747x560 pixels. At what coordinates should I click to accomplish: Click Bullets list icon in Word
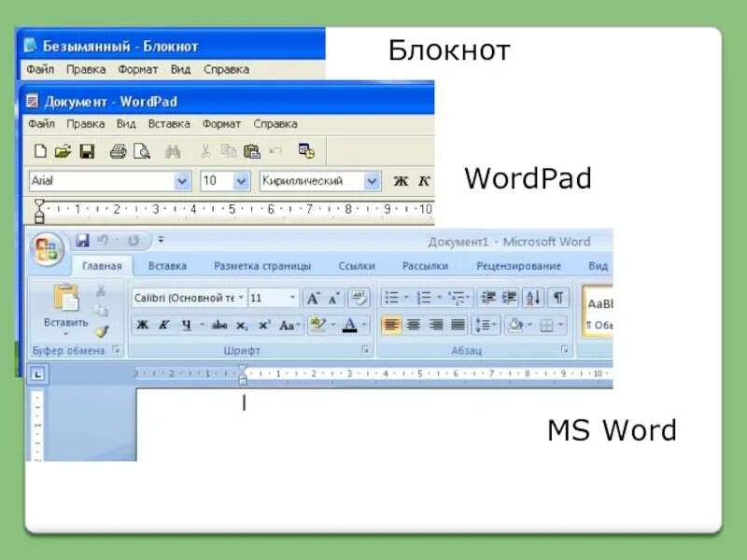coord(391,298)
